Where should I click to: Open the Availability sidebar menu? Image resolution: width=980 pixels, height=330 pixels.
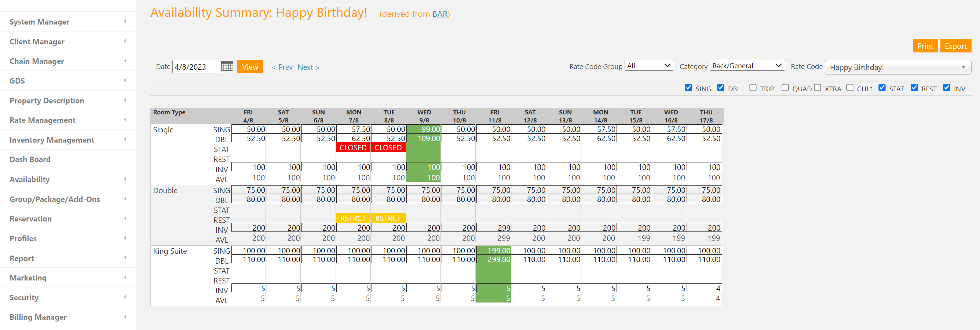click(30, 179)
